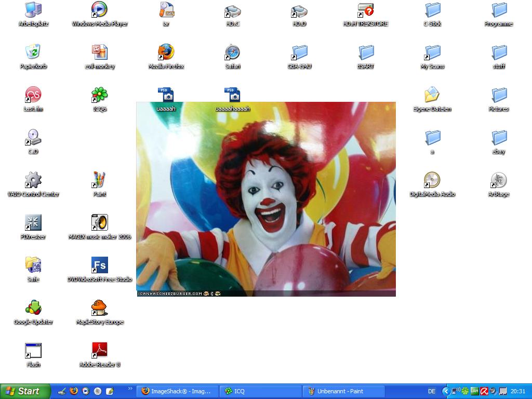Click the clown wallpaper image
The image size is (532, 399).
[266, 199]
